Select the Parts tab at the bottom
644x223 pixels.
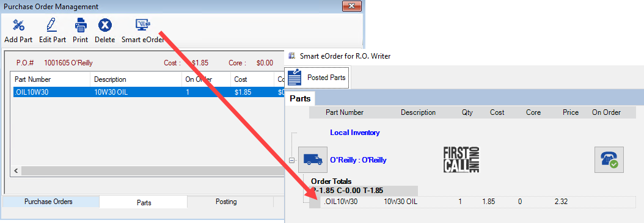point(144,202)
